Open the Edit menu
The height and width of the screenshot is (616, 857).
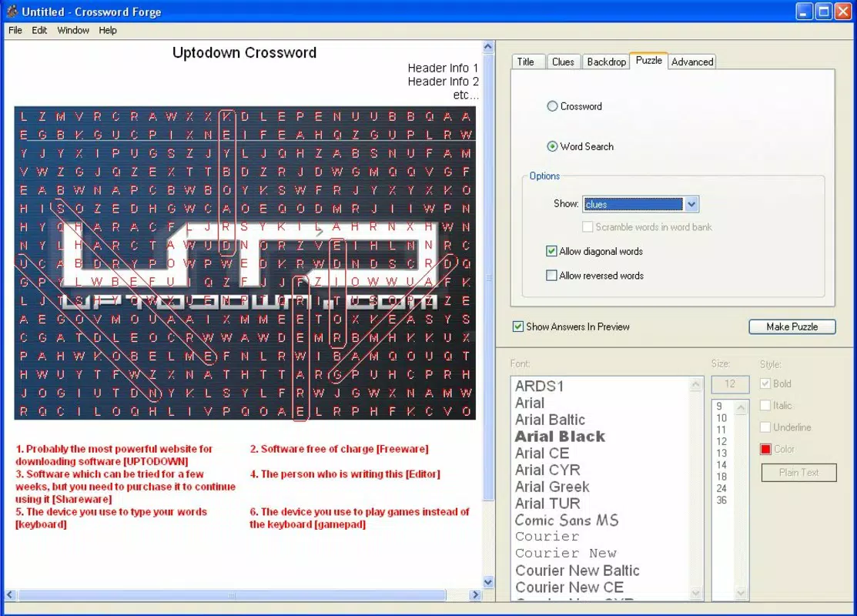coord(39,30)
